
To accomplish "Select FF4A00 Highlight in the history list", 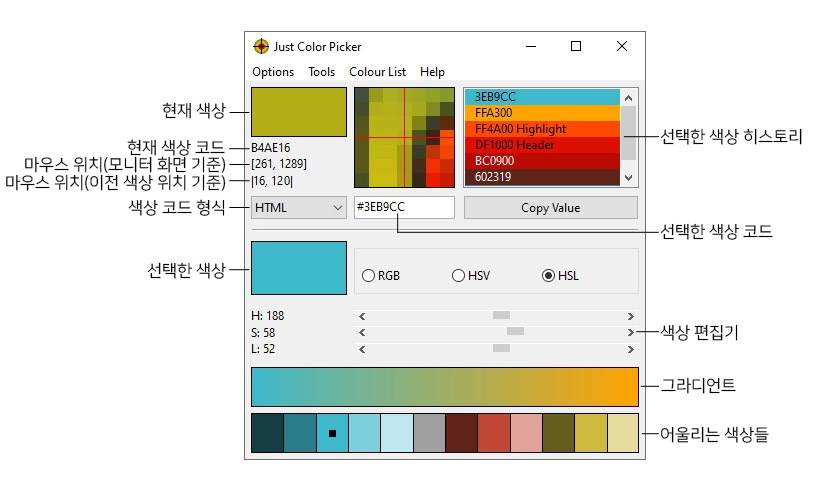I will click(x=542, y=129).
